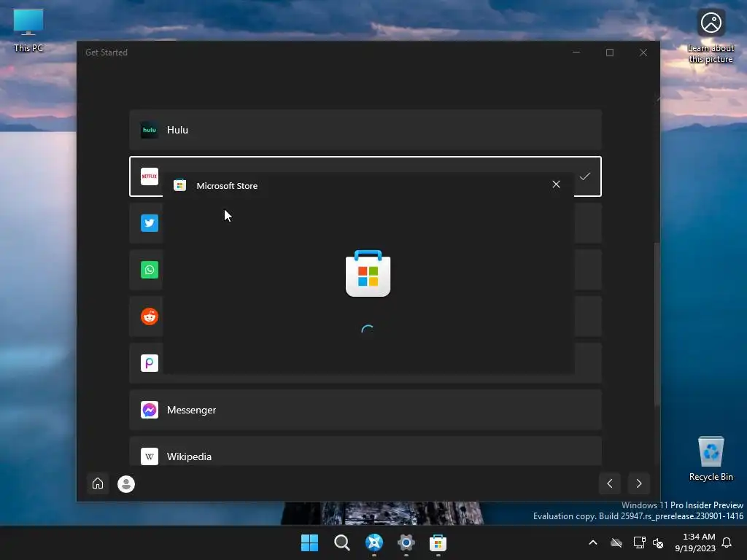Click the OneDrive tray icon
The width and height of the screenshot is (747, 560).
616,542
